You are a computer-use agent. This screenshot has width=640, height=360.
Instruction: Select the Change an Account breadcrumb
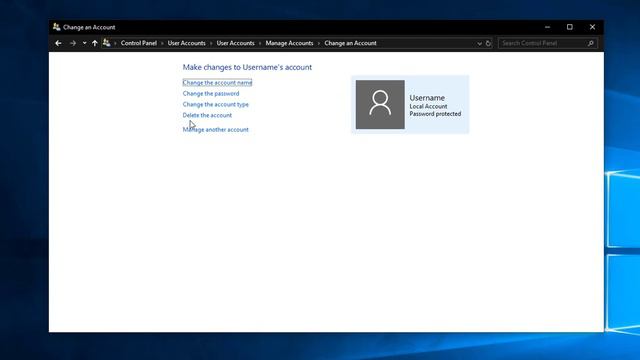350,43
